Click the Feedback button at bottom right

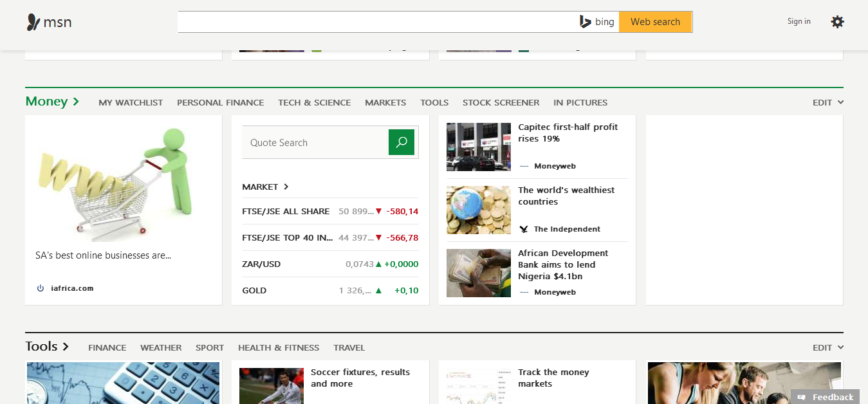coord(827,397)
